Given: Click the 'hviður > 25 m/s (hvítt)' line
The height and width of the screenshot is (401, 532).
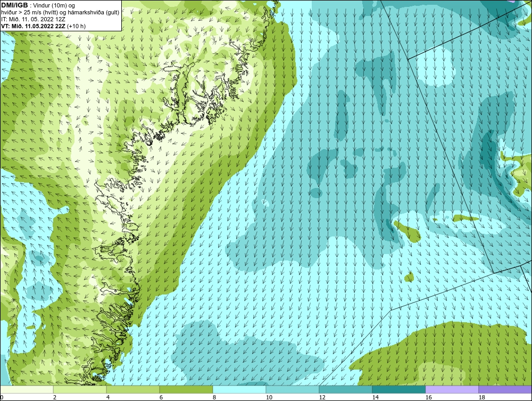Looking at the screenshot, I should coord(30,12).
